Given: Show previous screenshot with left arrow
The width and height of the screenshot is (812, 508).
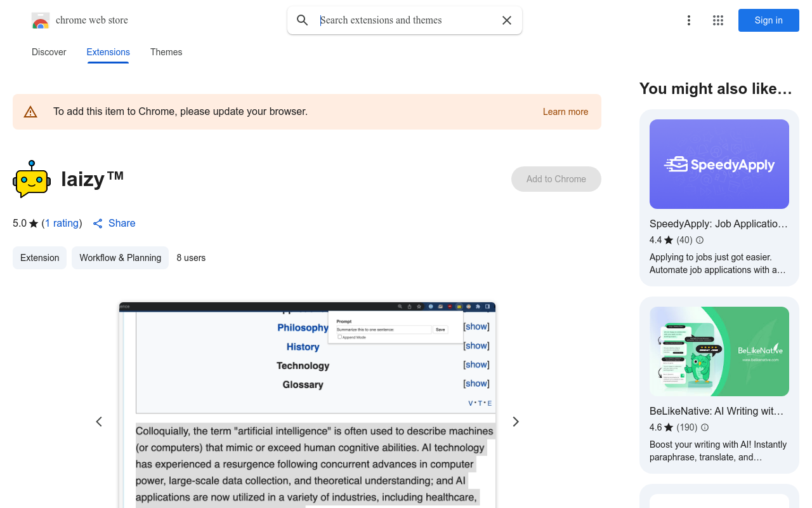Looking at the screenshot, I should click(x=99, y=422).
